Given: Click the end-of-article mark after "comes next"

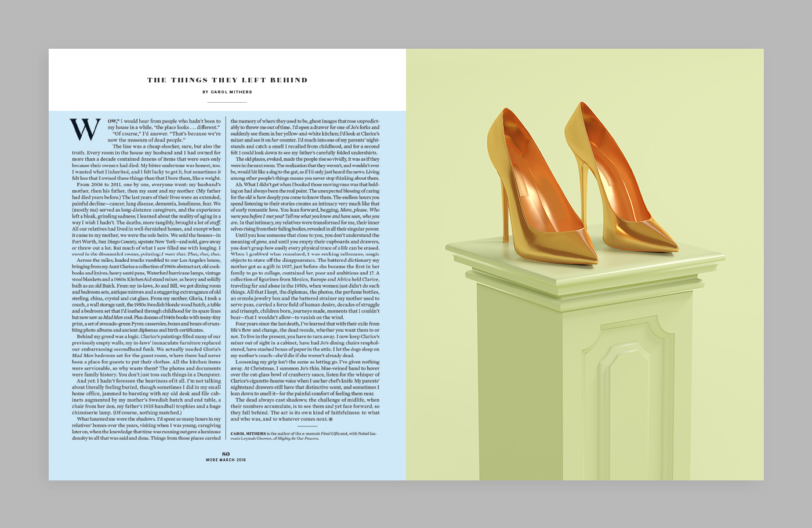Looking at the screenshot, I should (x=331, y=419).
